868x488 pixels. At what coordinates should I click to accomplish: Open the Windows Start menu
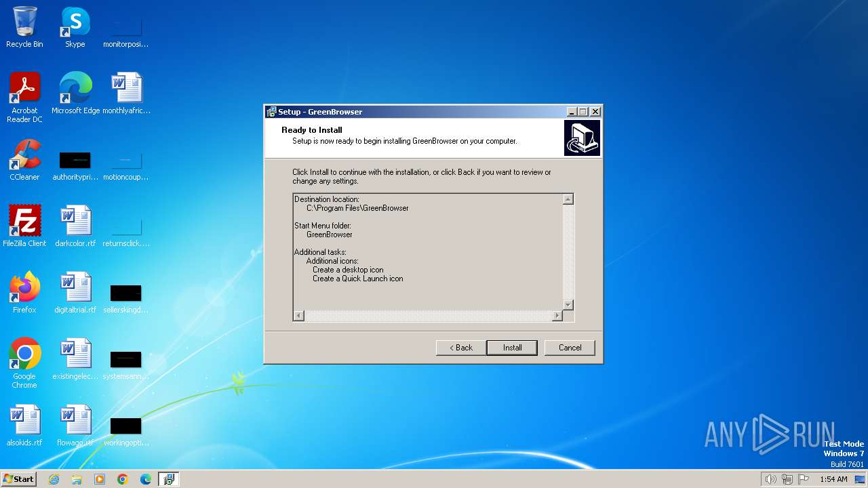18,479
